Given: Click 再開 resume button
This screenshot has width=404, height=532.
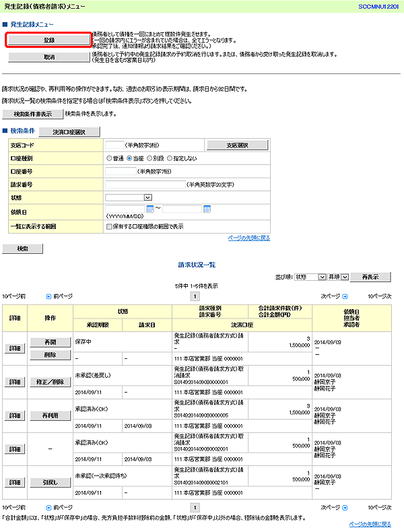Looking at the screenshot, I should (x=50, y=342).
